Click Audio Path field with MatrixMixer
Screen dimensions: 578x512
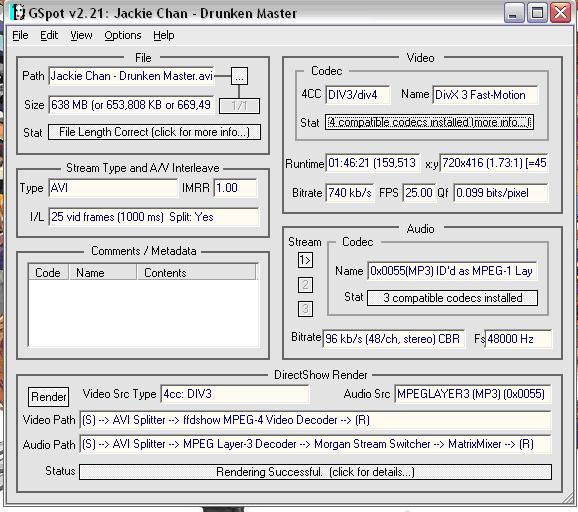315,444
